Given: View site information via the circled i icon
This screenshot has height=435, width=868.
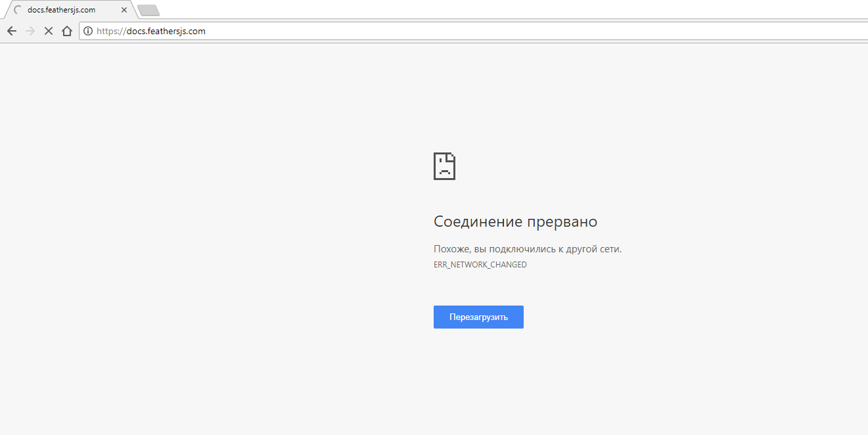Looking at the screenshot, I should [x=88, y=31].
